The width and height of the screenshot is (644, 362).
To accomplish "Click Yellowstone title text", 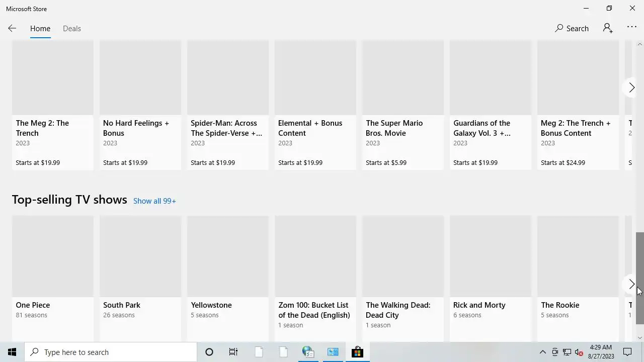I will pos(211,305).
